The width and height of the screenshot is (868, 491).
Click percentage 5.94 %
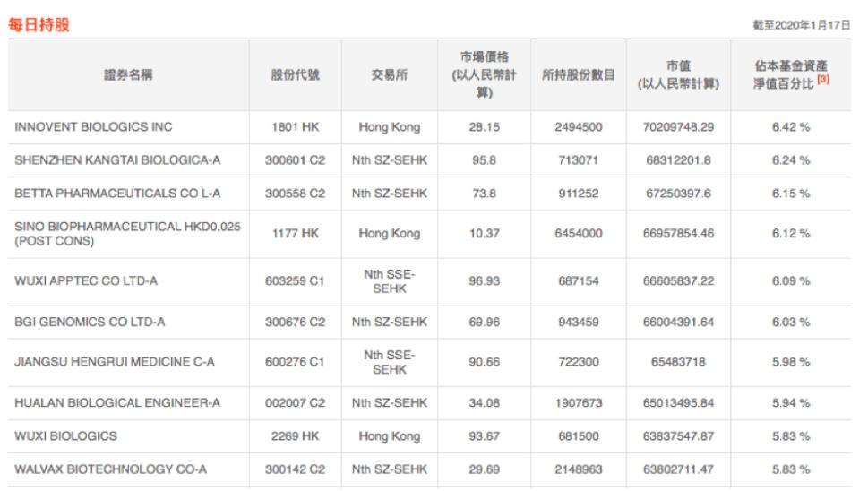pyautogui.click(x=790, y=402)
